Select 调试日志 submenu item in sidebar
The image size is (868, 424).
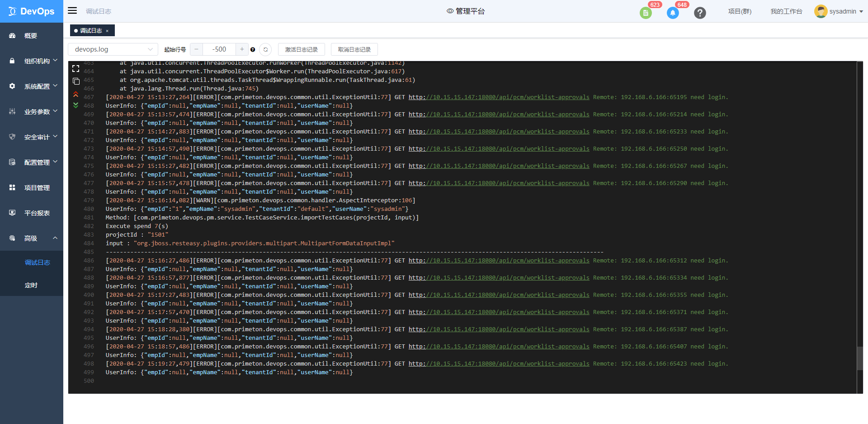38,262
